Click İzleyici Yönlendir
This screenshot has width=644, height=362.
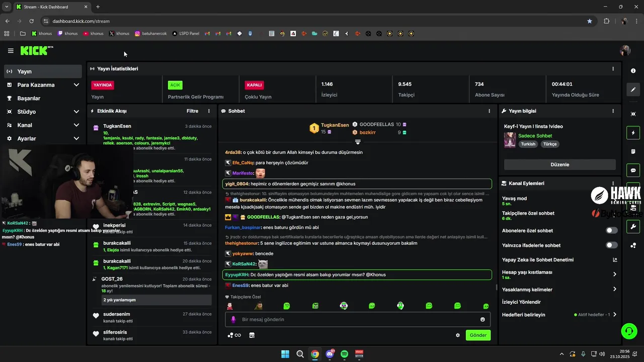click(x=521, y=302)
